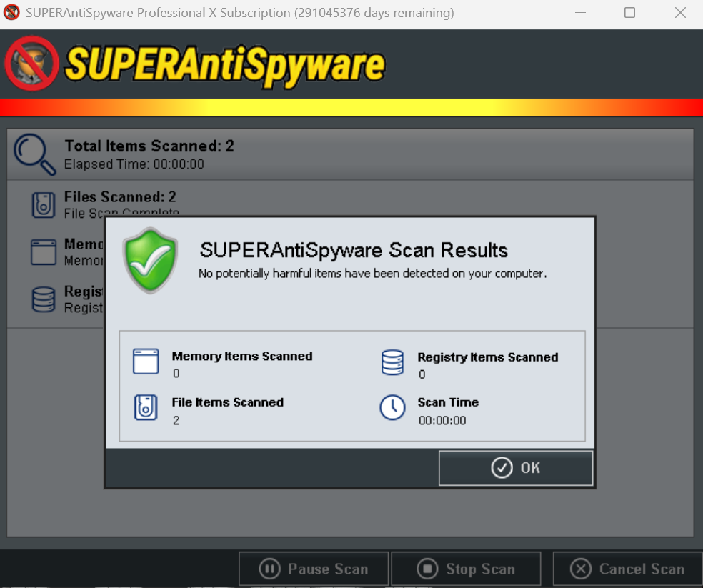The width and height of the screenshot is (703, 588).
Task: Click the small app icon in the title bar
Action: click(x=11, y=12)
